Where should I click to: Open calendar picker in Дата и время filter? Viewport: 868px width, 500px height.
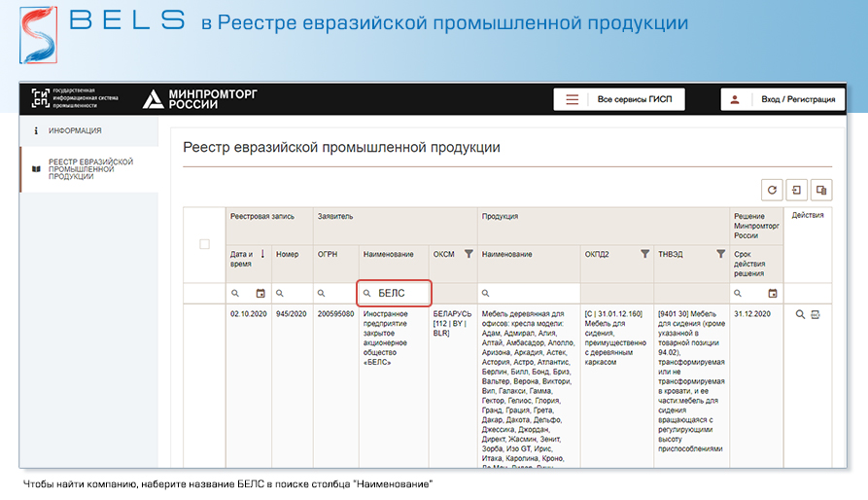(260, 293)
